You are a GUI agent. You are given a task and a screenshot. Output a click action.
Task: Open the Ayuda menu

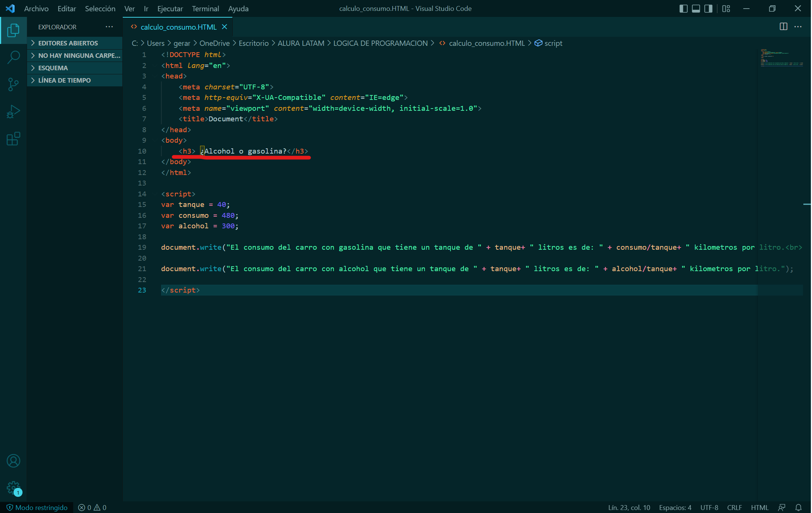pos(238,8)
